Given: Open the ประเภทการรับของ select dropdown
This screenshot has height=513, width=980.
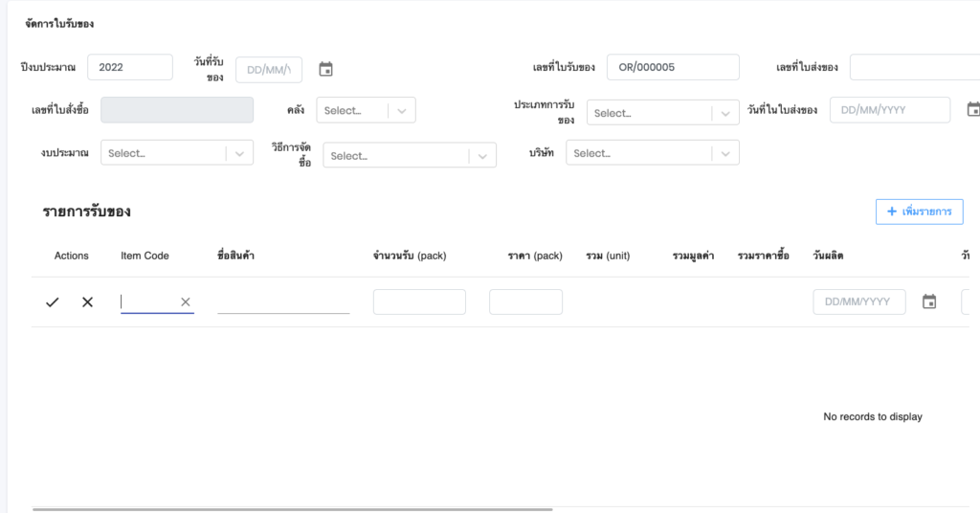Looking at the screenshot, I should tap(725, 113).
